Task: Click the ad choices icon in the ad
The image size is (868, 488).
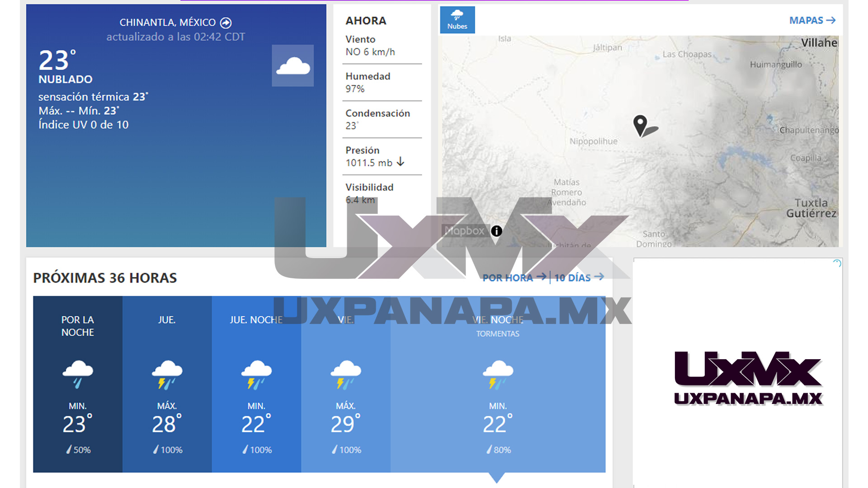Action: [x=837, y=263]
